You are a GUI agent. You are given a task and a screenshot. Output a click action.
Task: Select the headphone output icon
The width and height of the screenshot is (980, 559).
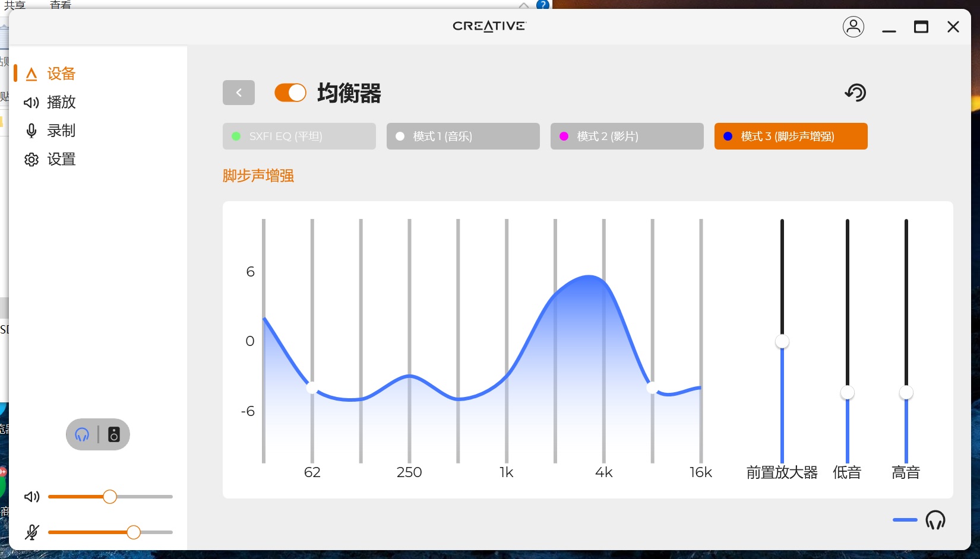tap(81, 434)
